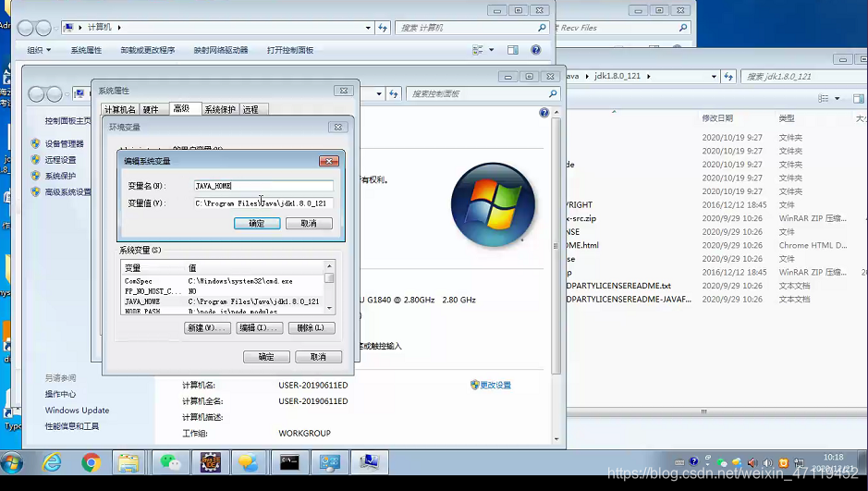This screenshot has height=491, width=868.
Task: Open 远程设置 from the control panel sidebar
Action: coord(60,160)
